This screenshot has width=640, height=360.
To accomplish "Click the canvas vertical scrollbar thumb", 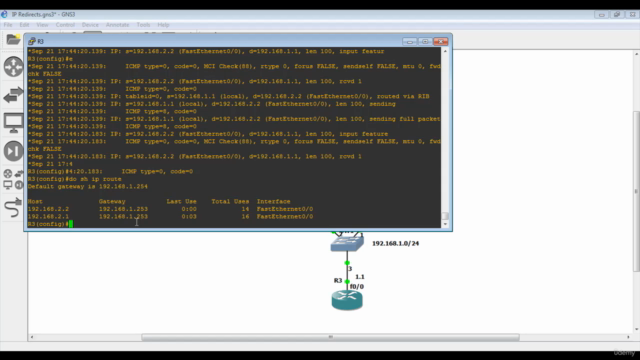I will click(x=636, y=191).
